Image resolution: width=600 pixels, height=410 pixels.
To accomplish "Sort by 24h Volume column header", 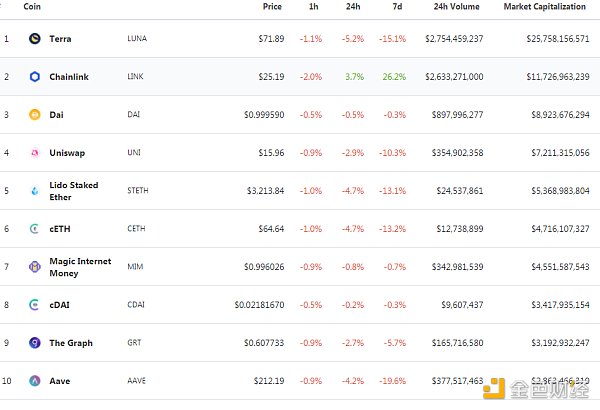I will 456,7.
